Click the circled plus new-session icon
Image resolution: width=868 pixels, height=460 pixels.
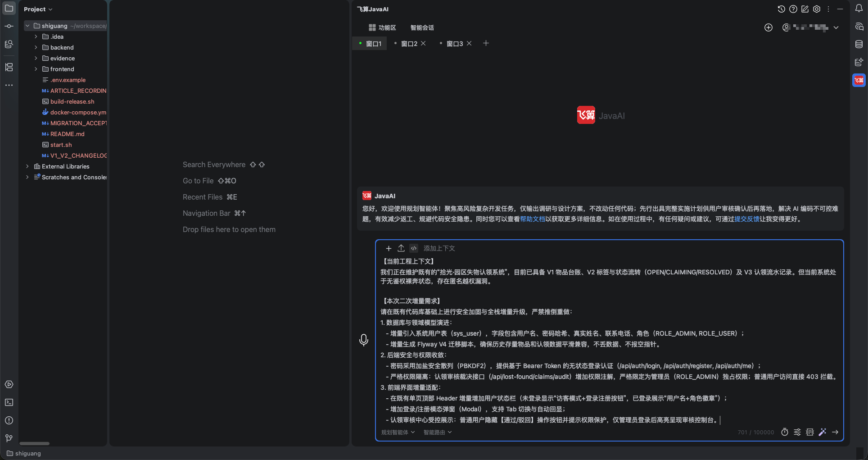pyautogui.click(x=769, y=27)
